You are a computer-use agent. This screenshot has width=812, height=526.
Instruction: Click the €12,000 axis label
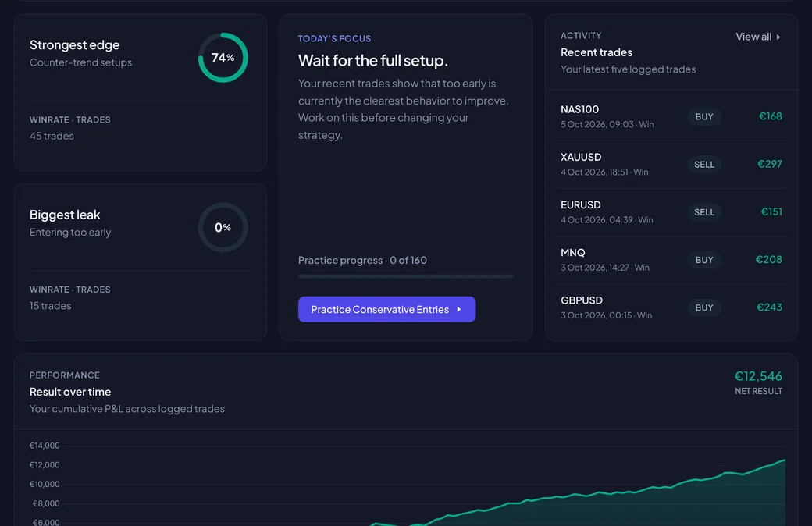(x=45, y=465)
